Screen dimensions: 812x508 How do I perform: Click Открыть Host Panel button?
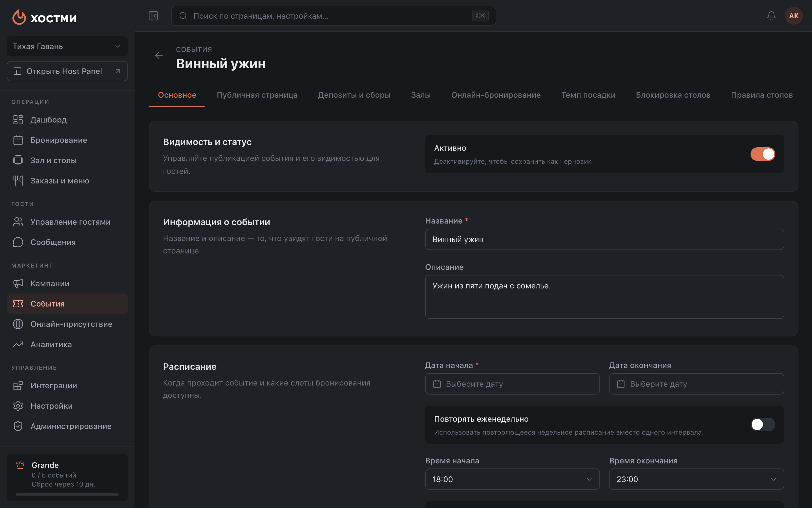coord(67,71)
